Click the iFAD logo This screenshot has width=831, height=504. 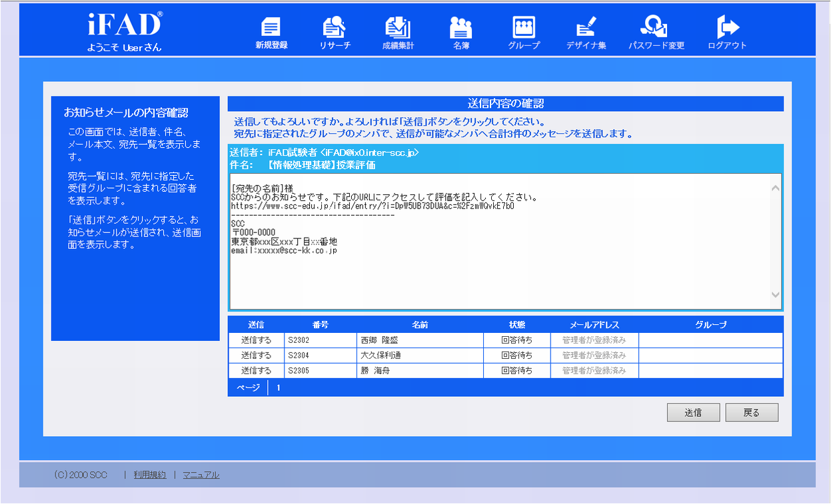[x=124, y=25]
